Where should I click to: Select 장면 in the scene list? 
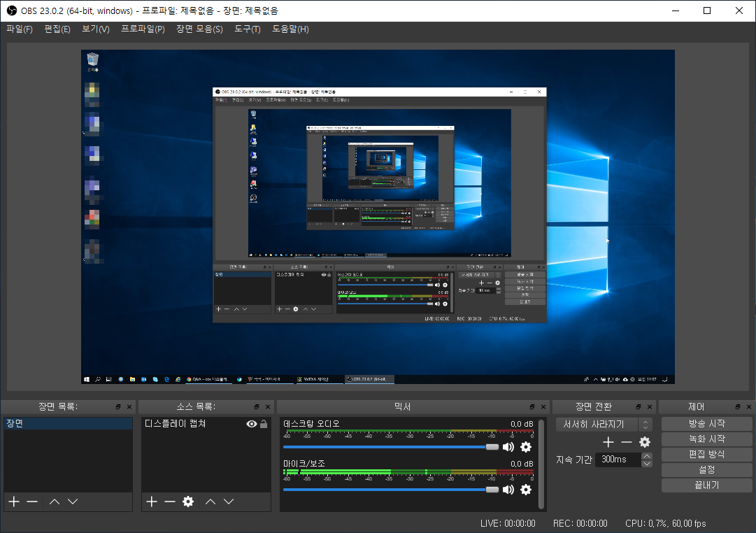click(68, 423)
